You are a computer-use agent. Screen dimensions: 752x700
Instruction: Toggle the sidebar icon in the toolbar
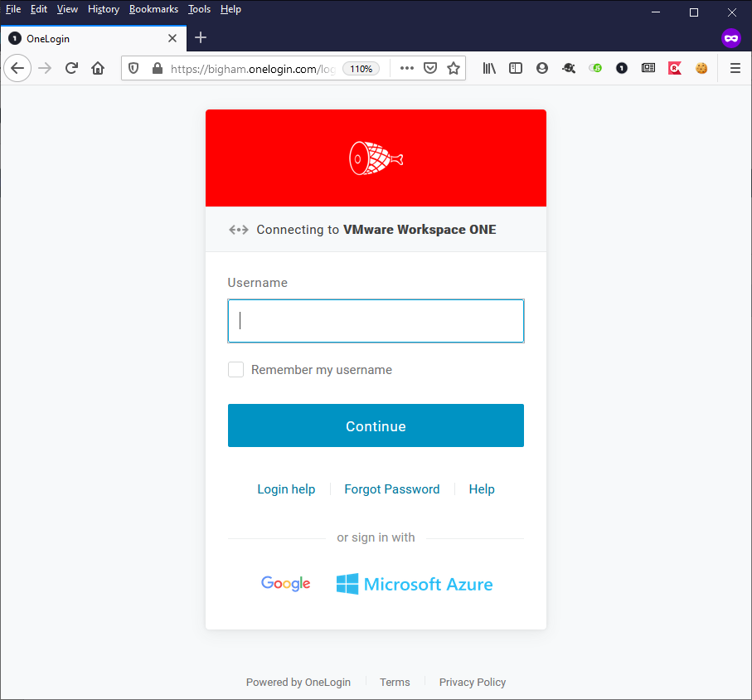516,67
